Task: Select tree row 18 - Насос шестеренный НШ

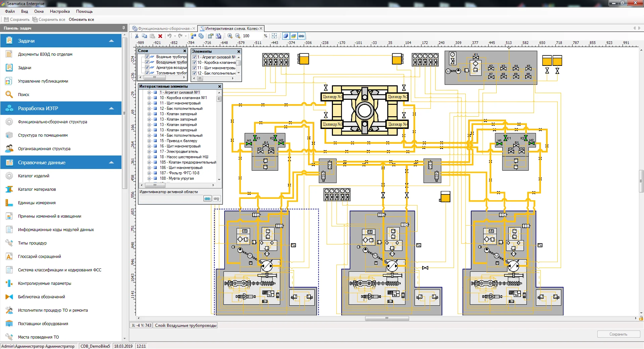Action: [x=184, y=157]
